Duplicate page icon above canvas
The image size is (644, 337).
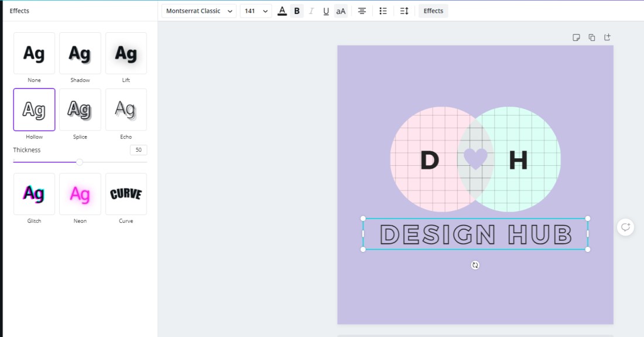[592, 38]
